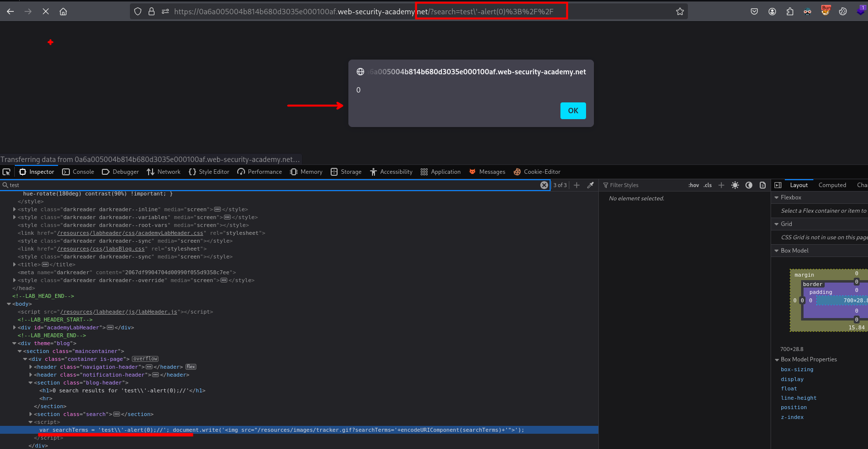Toggle light color scheme simulation
868x449 pixels.
tap(735, 185)
